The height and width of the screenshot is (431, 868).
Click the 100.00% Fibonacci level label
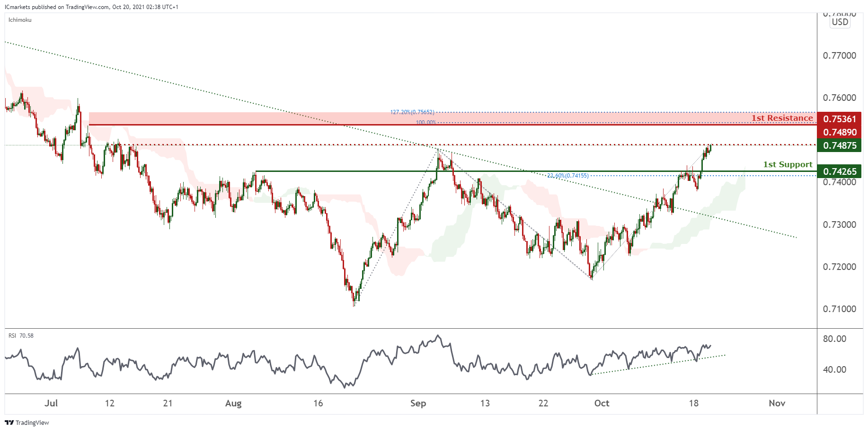tap(425, 123)
